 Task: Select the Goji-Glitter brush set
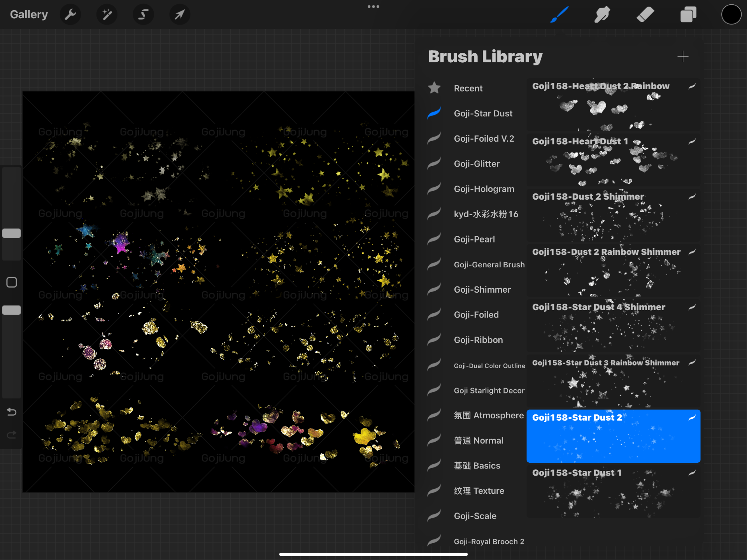click(477, 164)
